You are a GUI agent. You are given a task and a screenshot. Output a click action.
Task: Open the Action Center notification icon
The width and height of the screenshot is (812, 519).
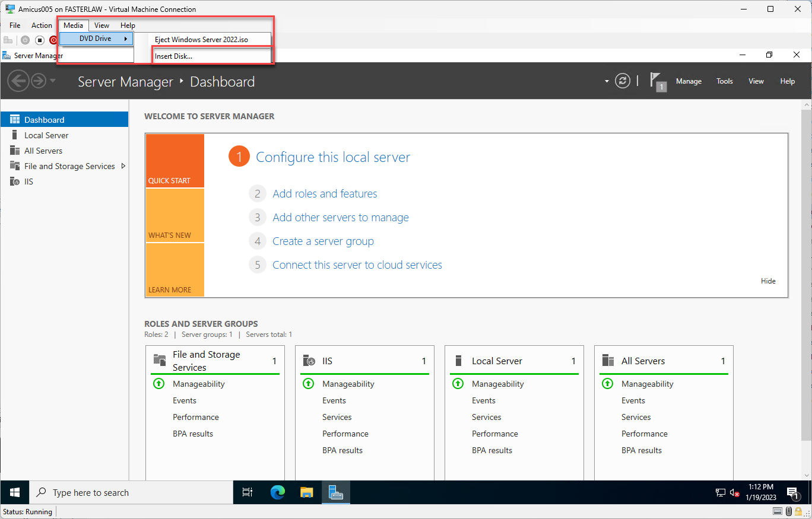point(792,492)
